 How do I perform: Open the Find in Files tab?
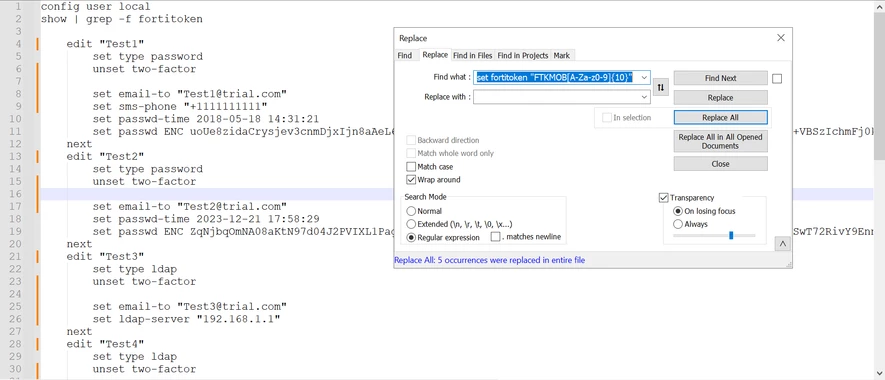472,55
